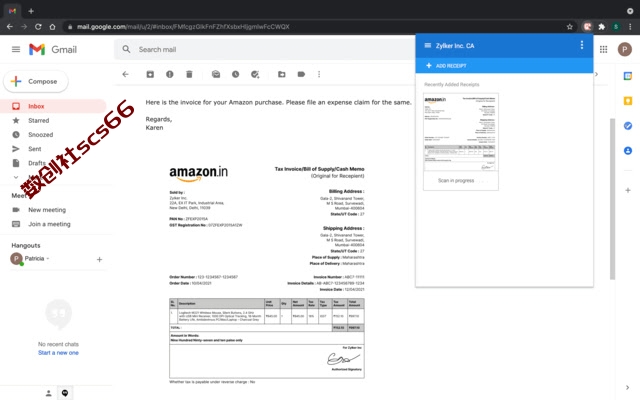Viewport: 640px width, 400px height.
Task: Reload the page
Action: click(x=38, y=27)
